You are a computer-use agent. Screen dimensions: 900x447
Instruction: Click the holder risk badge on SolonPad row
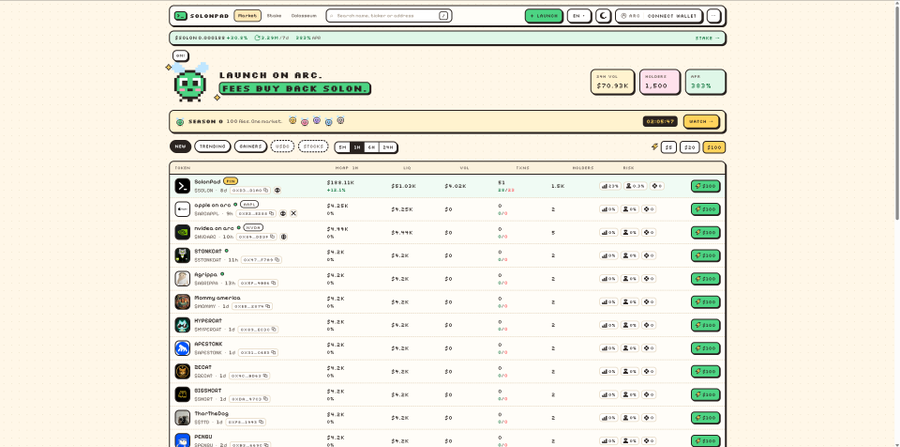pyautogui.click(x=635, y=186)
